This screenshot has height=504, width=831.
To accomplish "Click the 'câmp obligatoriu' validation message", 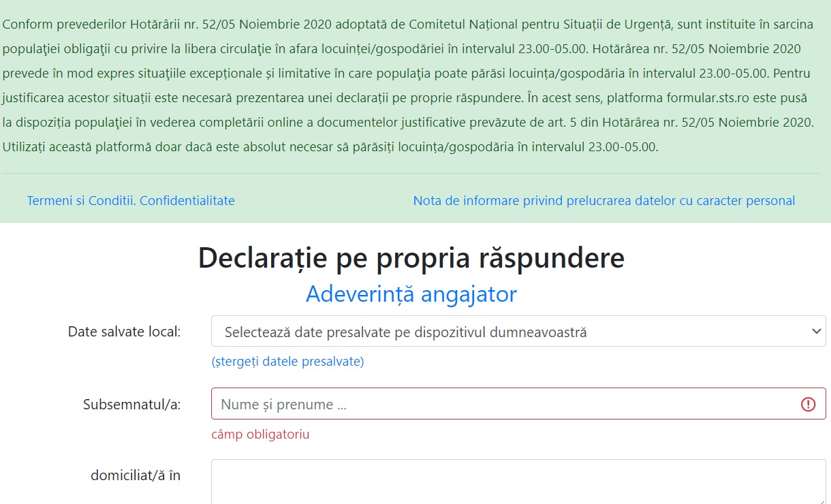I will click(260, 435).
